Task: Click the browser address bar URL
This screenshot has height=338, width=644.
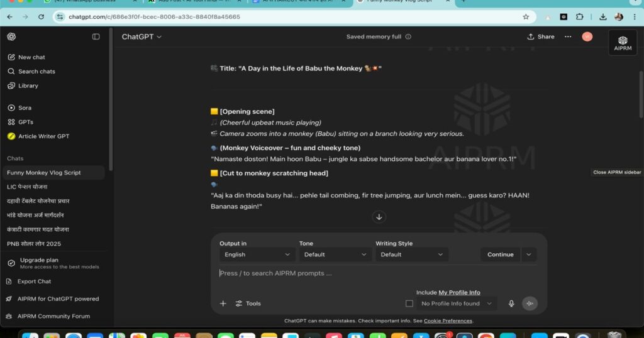Action: (154, 17)
